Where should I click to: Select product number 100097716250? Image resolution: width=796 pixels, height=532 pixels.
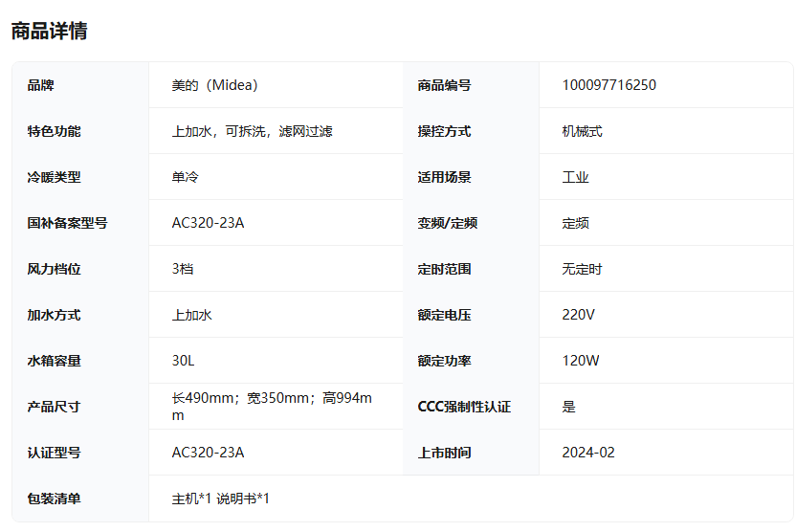point(608,85)
